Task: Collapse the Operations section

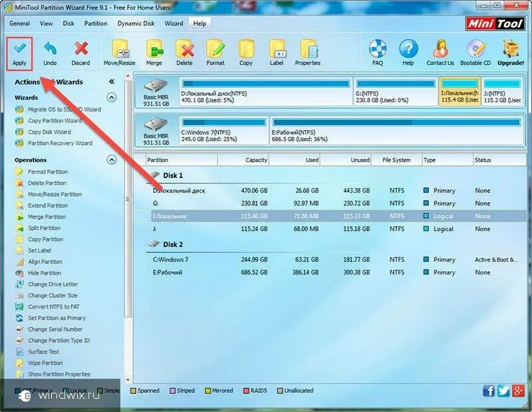Action: click(x=112, y=159)
